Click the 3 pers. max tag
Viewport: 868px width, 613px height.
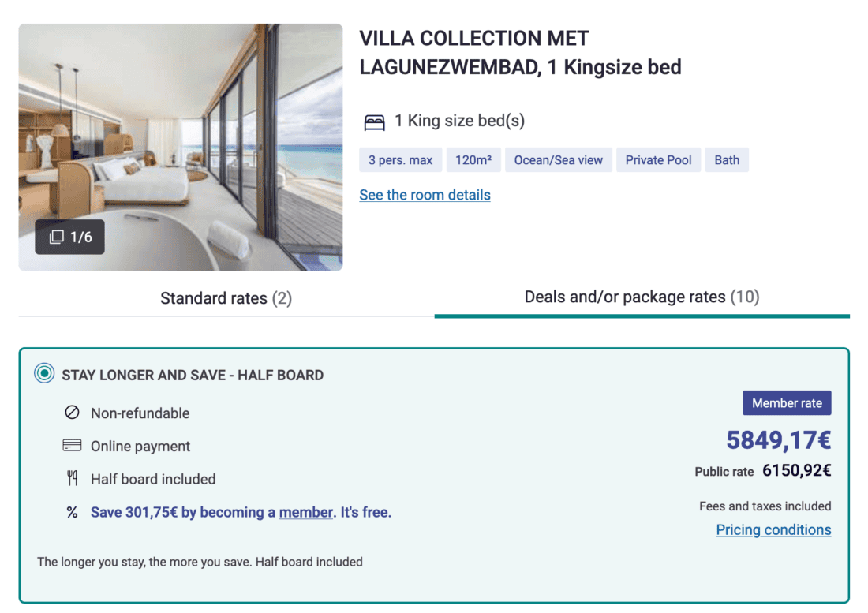(x=400, y=160)
